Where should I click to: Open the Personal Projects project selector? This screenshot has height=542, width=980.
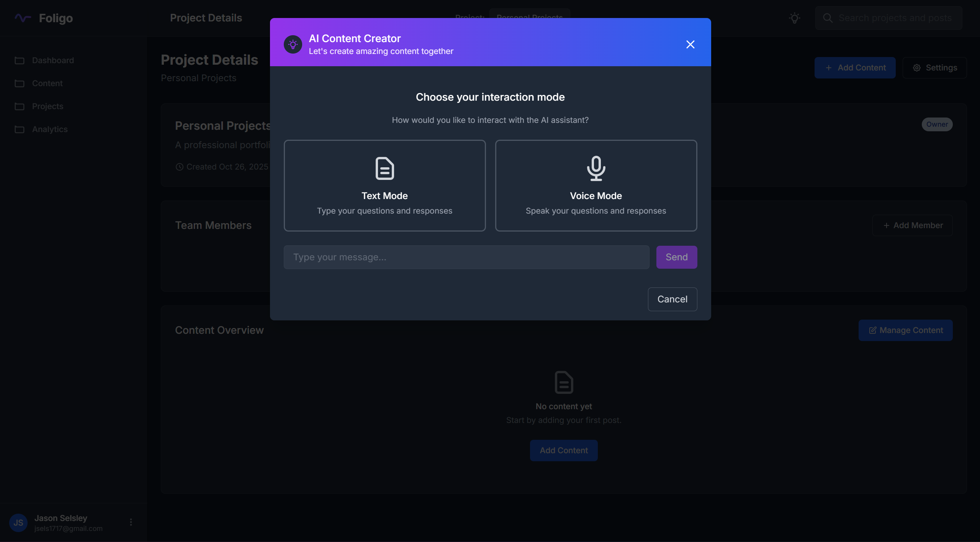click(530, 13)
